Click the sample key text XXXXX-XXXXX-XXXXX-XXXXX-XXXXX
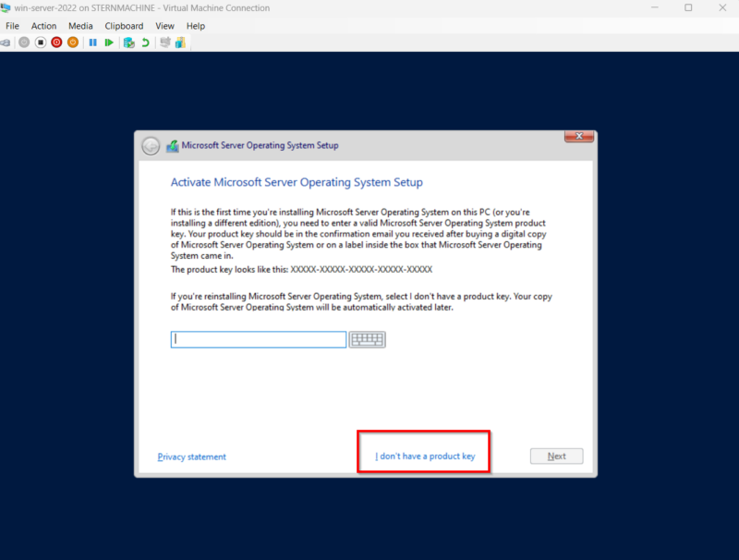Screen dimensions: 739x560 (361, 270)
